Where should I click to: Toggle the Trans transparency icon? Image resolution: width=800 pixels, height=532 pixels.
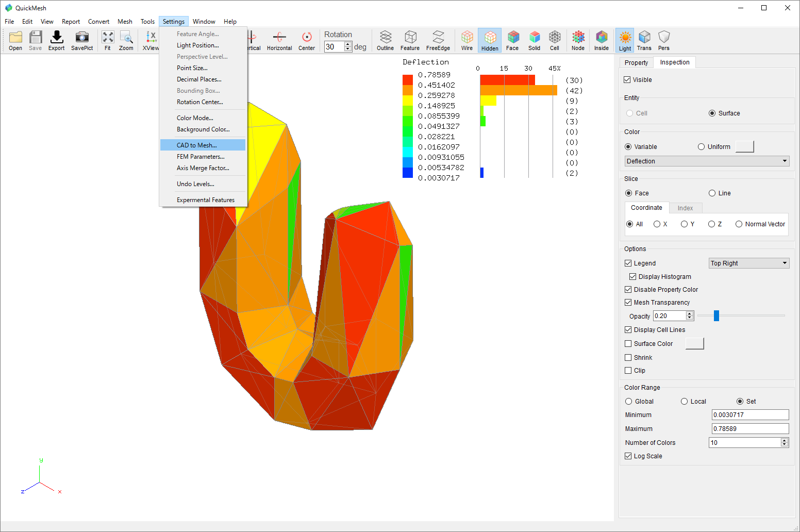[644, 40]
